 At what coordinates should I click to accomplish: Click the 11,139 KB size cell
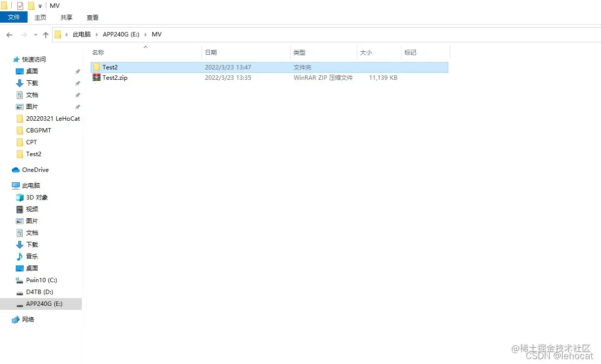383,78
